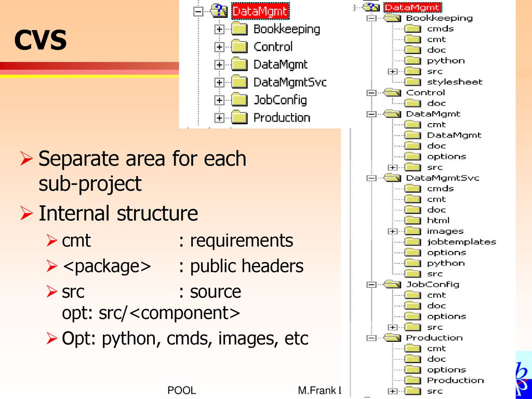Expand Production in the collapsed tree
Image resolution: width=532 pixels, height=399 pixels.
click(219, 118)
